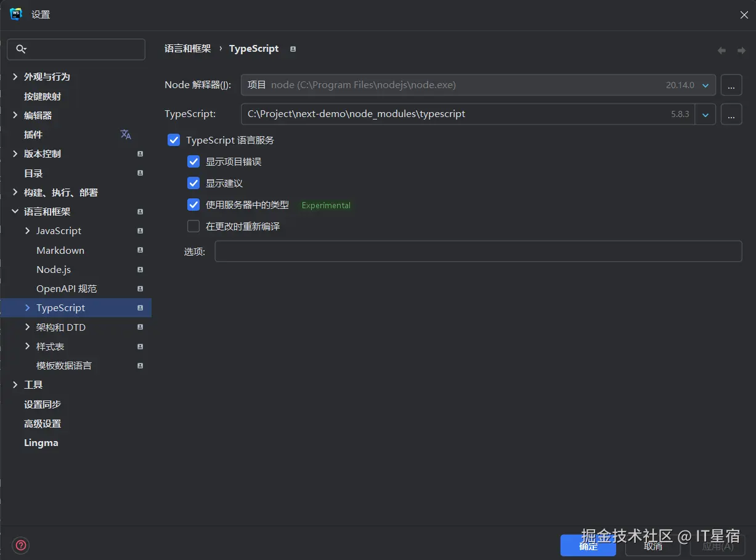Confirm with the 确定 button

[588, 546]
